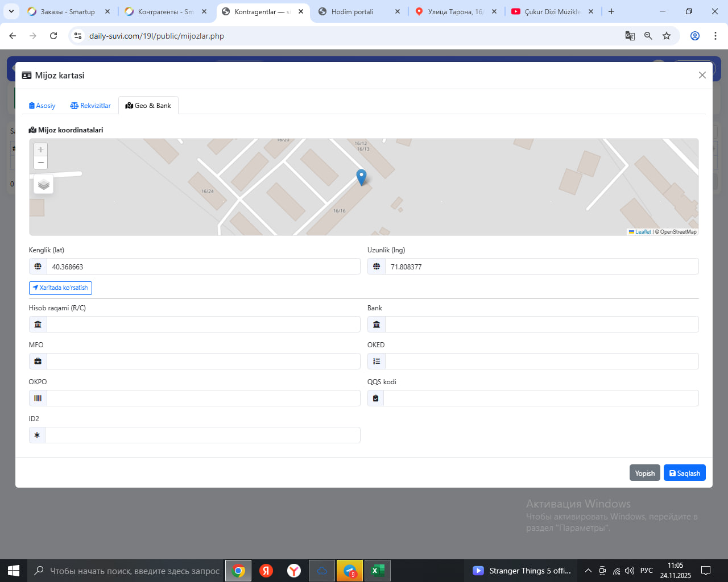Click the blue location marker on map
Image resolution: width=728 pixels, height=582 pixels.
(x=361, y=177)
